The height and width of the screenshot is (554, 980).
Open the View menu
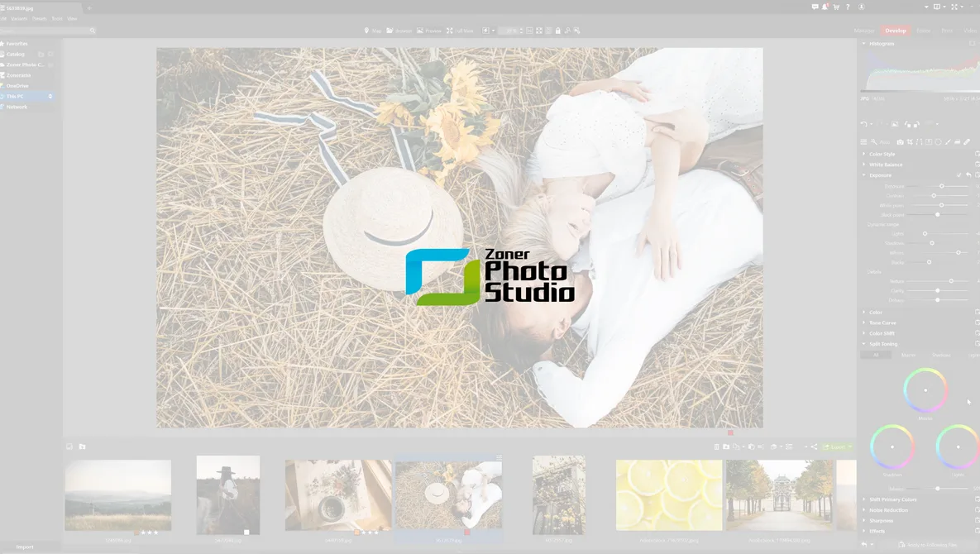pyautogui.click(x=72, y=19)
